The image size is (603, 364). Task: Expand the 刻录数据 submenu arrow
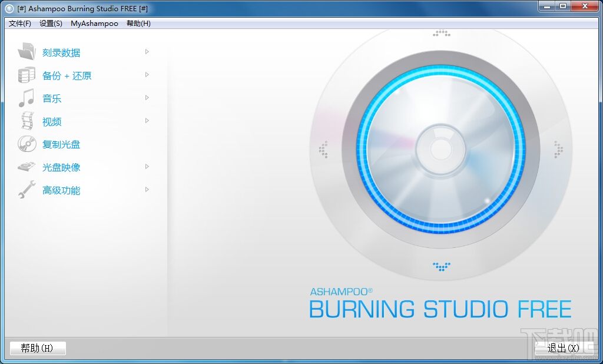click(x=147, y=52)
